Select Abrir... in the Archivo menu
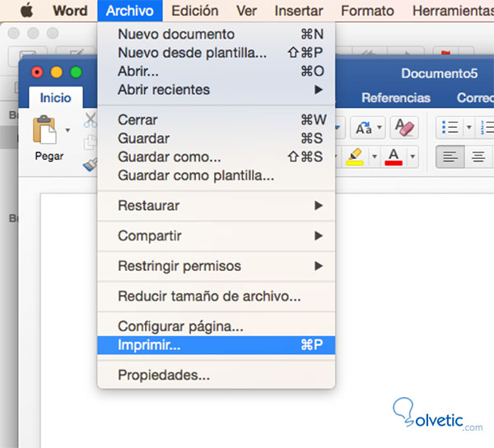Viewport: 494px width, 448px height. (x=216, y=71)
